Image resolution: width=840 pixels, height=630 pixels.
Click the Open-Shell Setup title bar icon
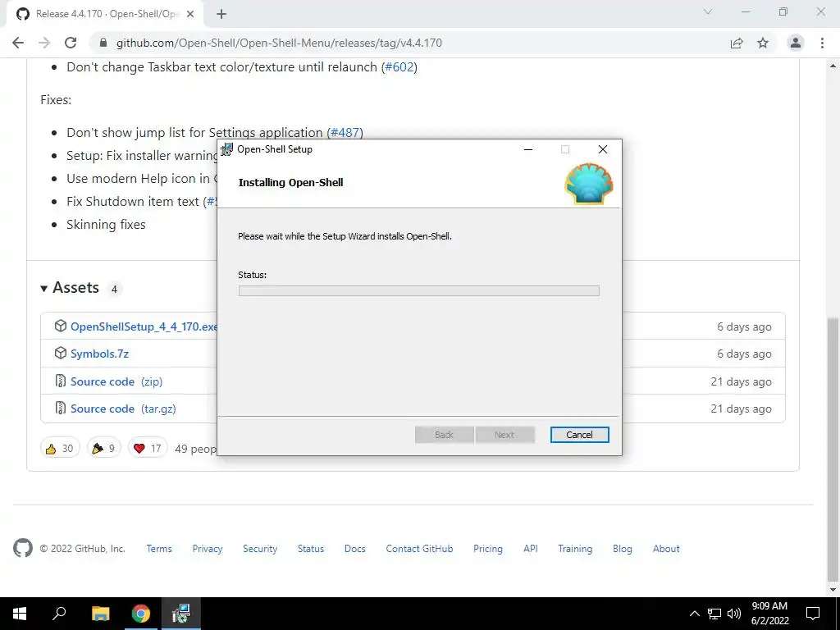click(x=226, y=149)
